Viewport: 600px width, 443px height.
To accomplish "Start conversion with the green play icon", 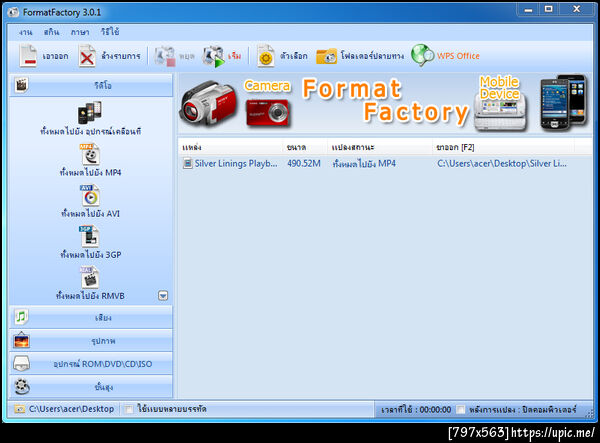I will click(213, 57).
